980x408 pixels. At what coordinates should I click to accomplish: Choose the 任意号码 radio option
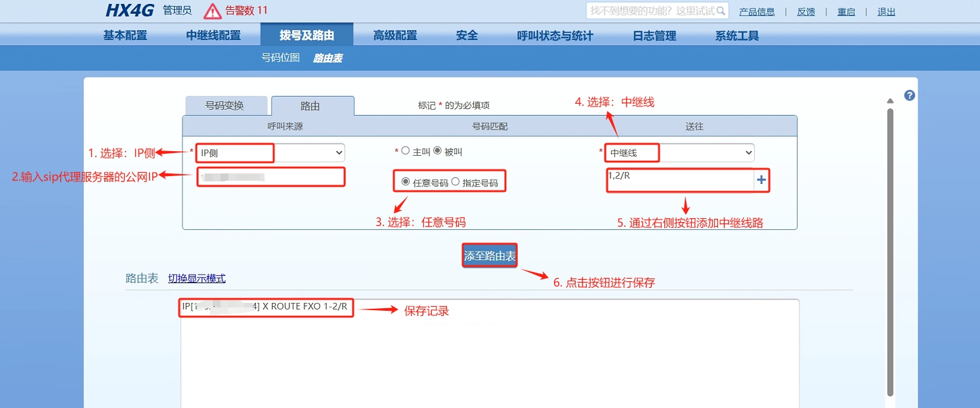click(406, 183)
